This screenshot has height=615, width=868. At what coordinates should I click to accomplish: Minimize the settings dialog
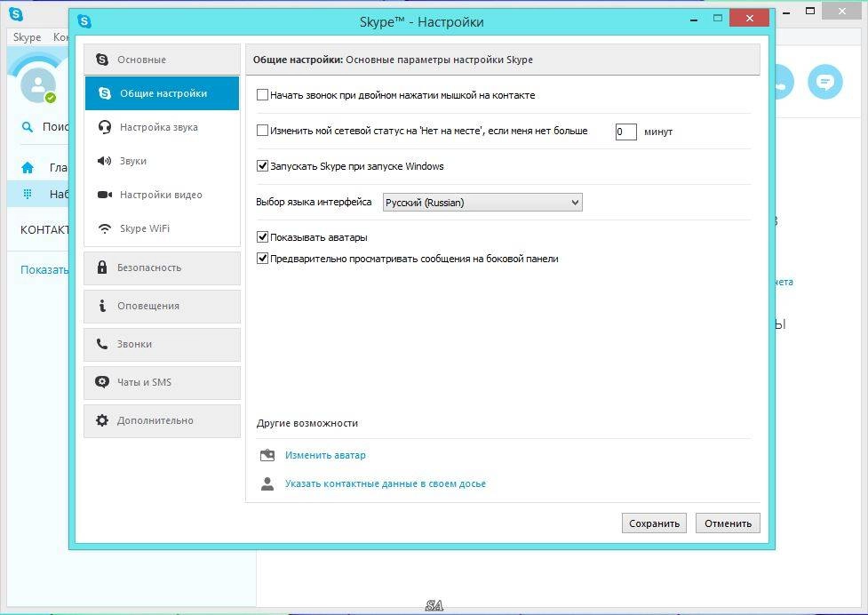(694, 20)
